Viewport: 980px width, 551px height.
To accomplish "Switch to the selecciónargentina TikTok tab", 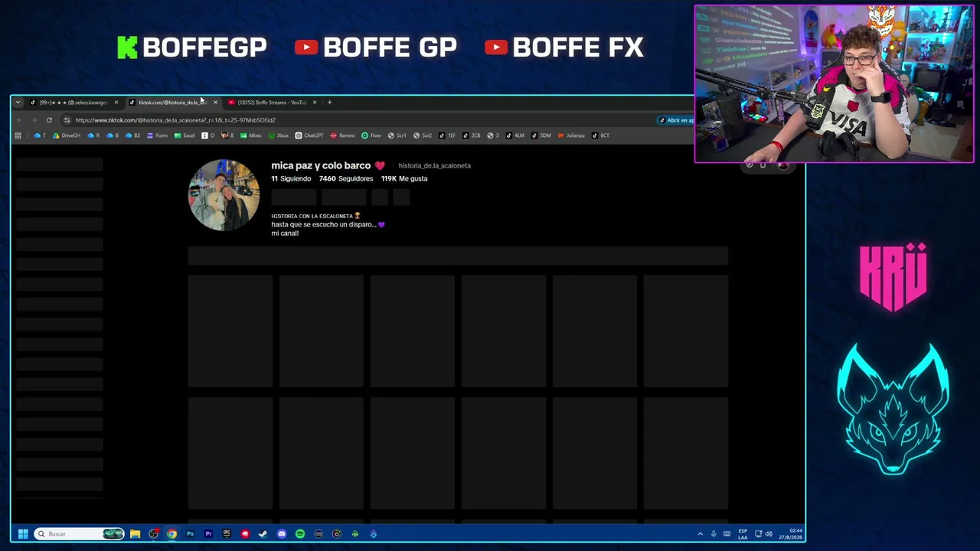I will click(73, 103).
